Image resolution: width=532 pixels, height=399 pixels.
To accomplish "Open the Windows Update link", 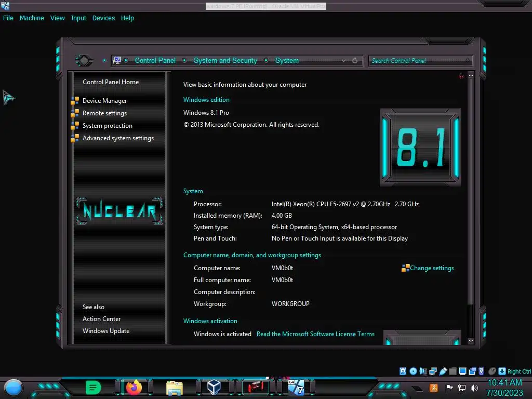I will click(106, 331).
